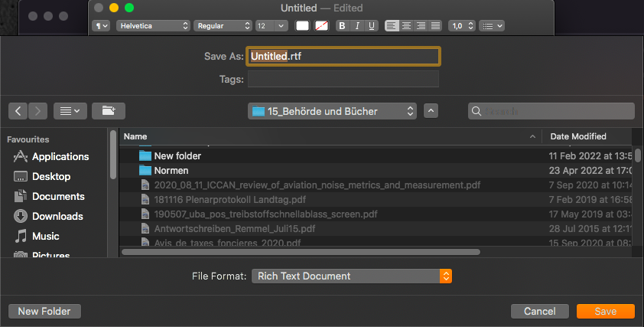
Task: Click the Applications sidebar icon
Action: [x=21, y=156]
